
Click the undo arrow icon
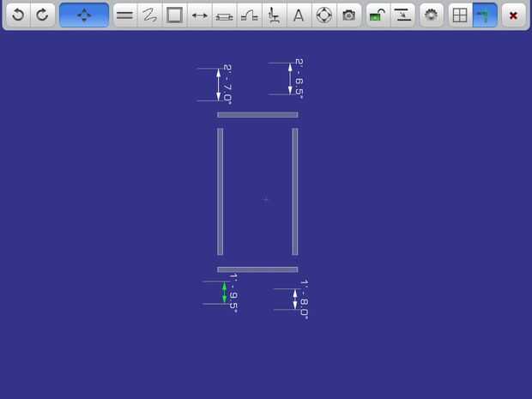point(18,15)
